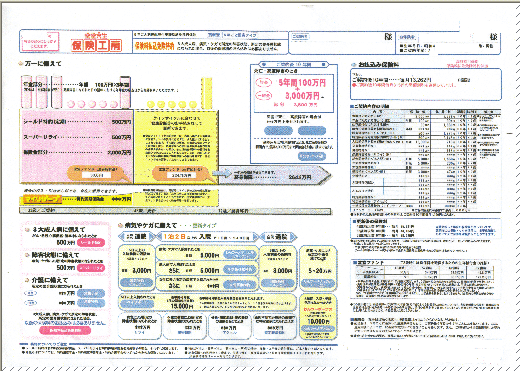This screenshot has height=371, width=520.
Task: Click the blue button beside 5,000円 hospitalization row
Action: pos(240,269)
